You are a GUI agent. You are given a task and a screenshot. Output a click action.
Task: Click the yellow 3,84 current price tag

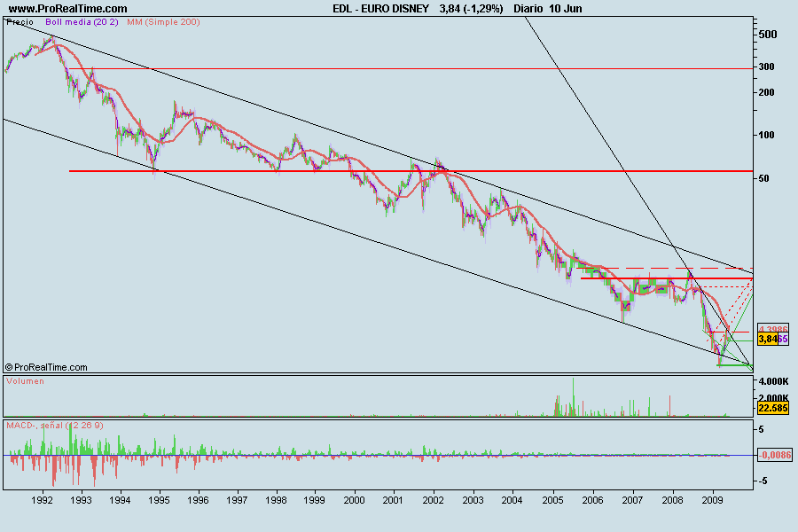[x=768, y=339]
